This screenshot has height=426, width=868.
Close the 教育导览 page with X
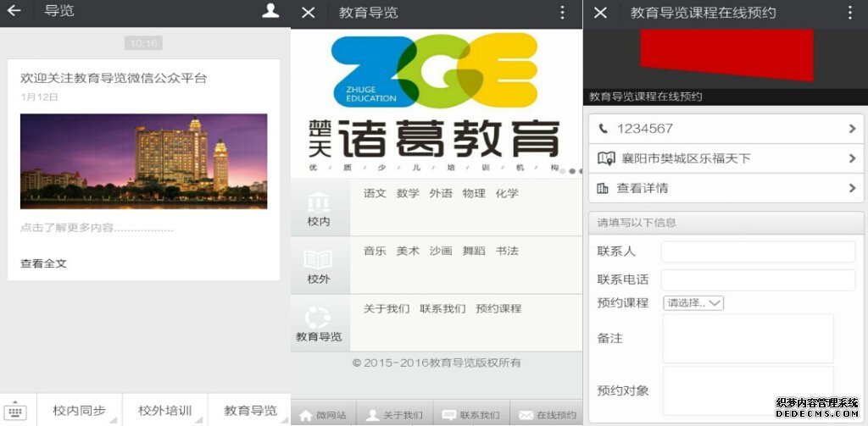309,12
